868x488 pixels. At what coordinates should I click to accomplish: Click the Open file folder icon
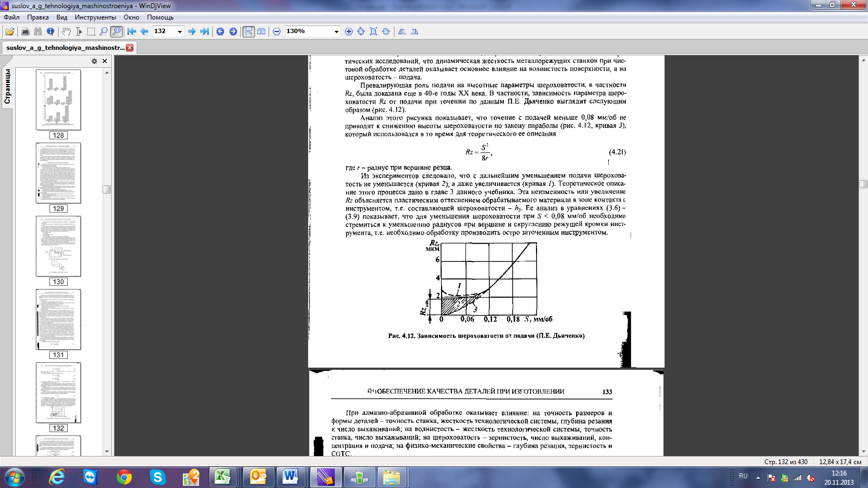(x=10, y=31)
